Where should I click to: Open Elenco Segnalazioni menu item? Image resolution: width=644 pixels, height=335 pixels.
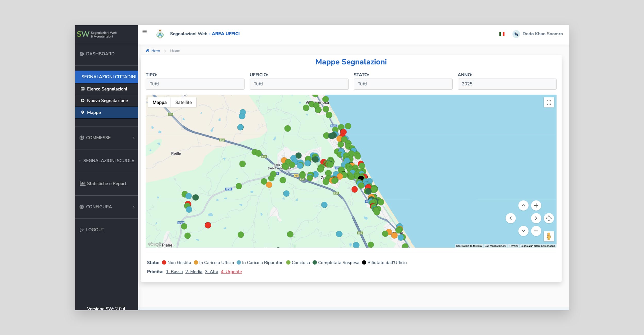click(x=107, y=89)
